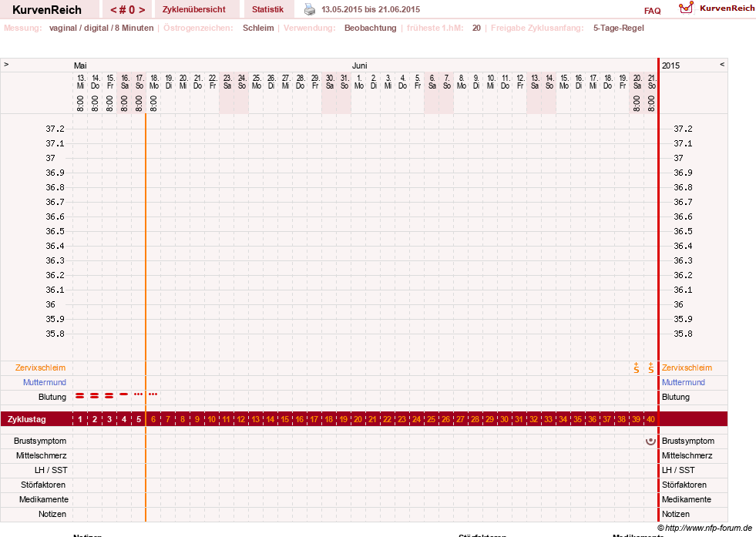Click the left Zervixschleim row label
This screenshot has width=756, height=537.
pos(41,368)
